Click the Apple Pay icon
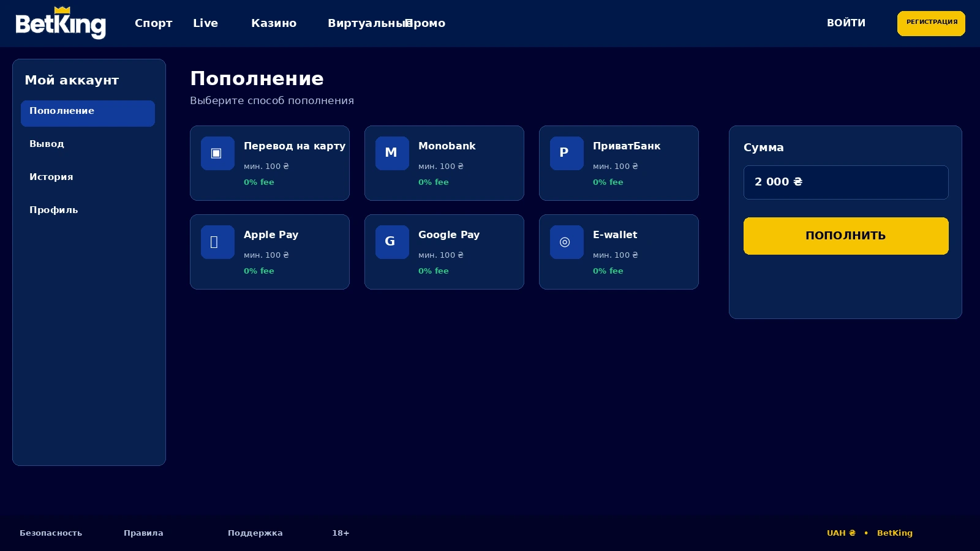This screenshot has width=980, height=551. click(x=217, y=242)
